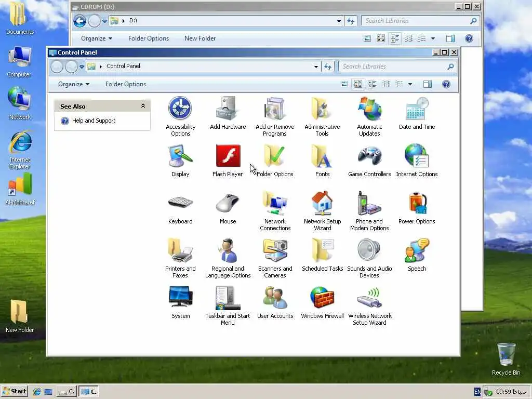Toggle preview pane in Control Panel window
Screen dimensions: 532x399
click(x=428, y=84)
